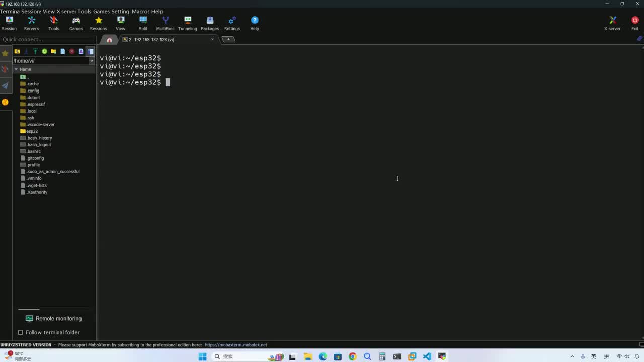Click the Split toolbar button
The image size is (644, 362).
click(143, 23)
